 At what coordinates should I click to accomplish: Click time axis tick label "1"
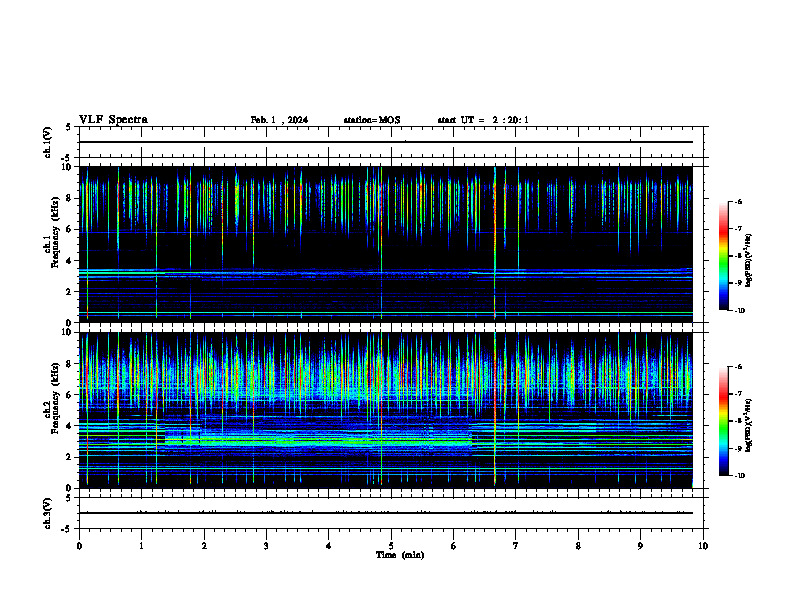141,546
